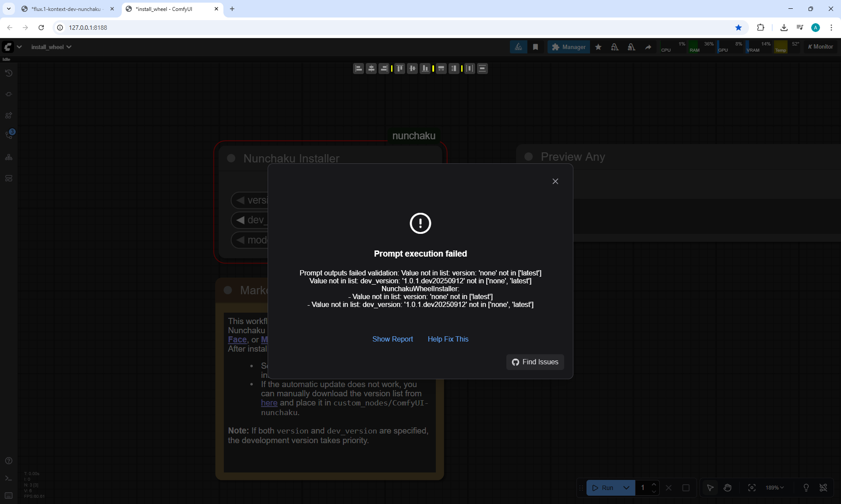Click the star favorites icon in toolbar
This screenshot has width=841, height=504.
tap(598, 47)
